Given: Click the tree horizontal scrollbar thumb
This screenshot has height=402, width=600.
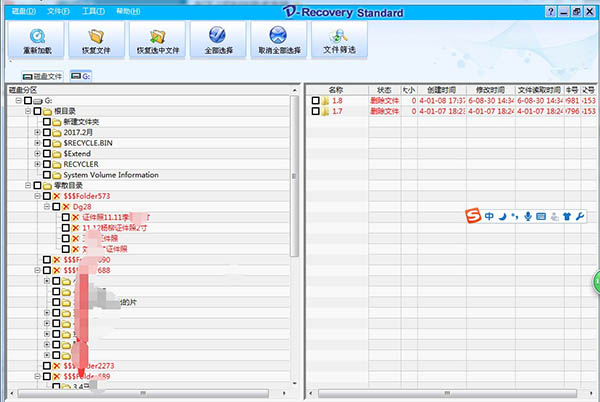Looking at the screenshot, I should (x=143, y=393).
